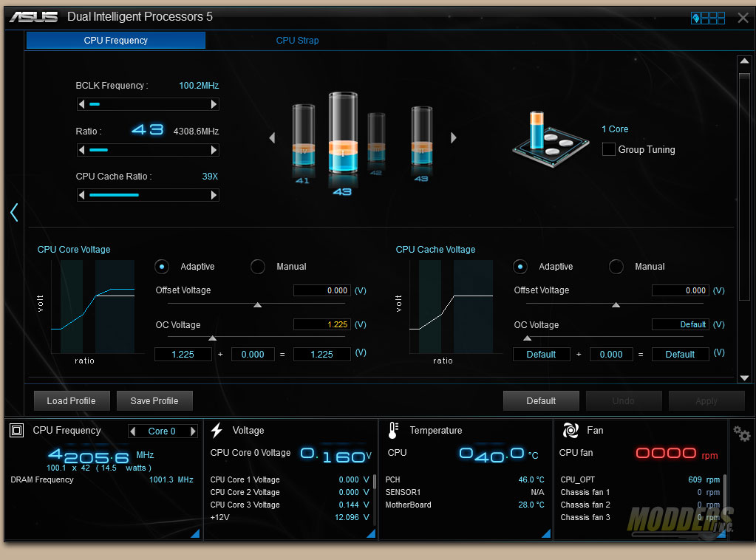
Task: Edit CPU Cache Offset Voltage value field
Action: [681, 290]
